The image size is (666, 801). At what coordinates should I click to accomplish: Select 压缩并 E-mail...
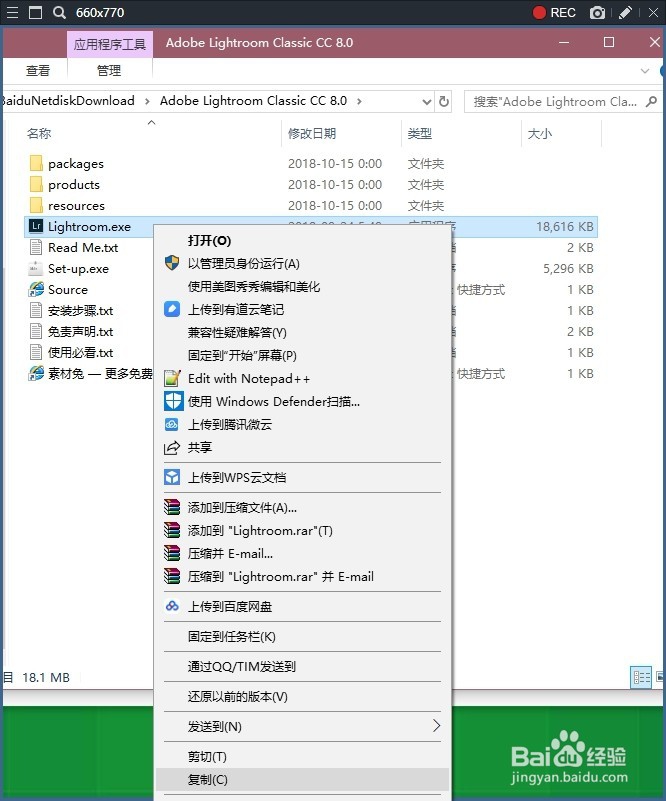click(301, 553)
